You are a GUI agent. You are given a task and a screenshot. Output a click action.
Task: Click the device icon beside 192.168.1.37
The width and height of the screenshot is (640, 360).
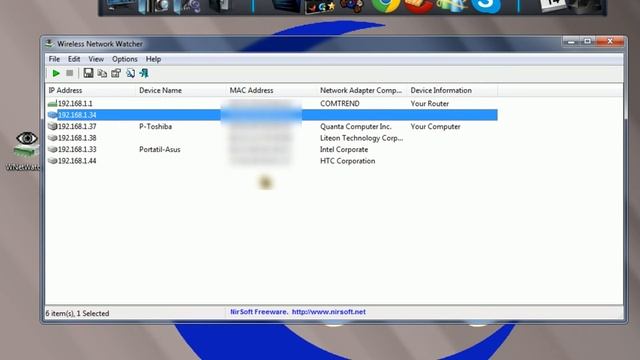[52, 127]
